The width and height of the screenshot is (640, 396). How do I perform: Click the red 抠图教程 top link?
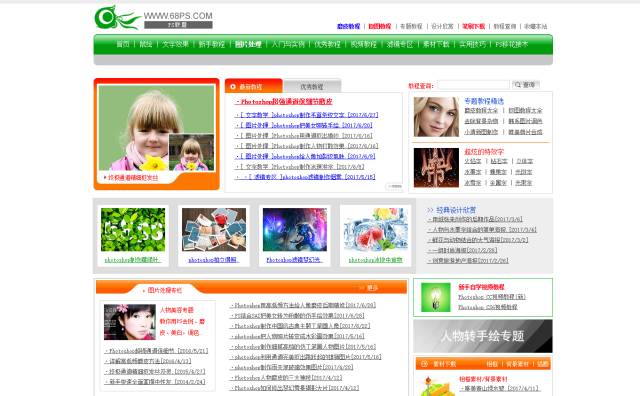380,26
